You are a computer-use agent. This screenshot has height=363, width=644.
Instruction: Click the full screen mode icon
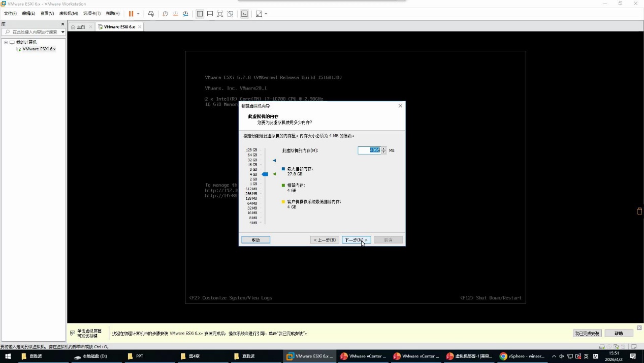click(220, 14)
